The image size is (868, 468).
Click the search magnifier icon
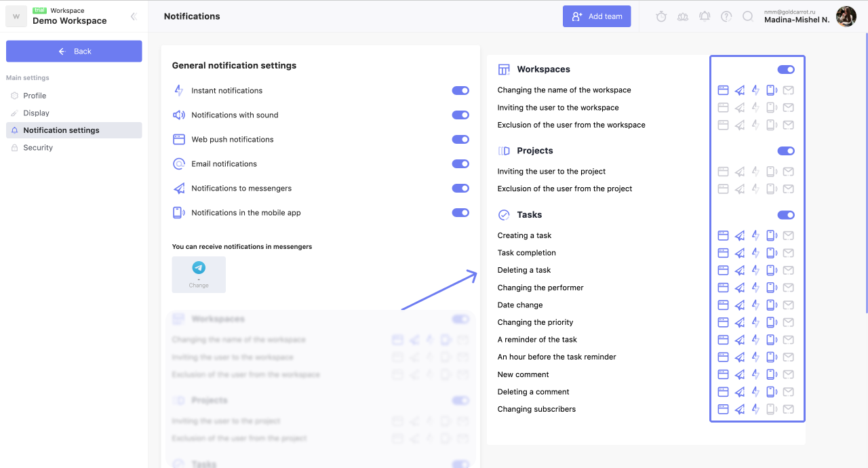coord(748,16)
